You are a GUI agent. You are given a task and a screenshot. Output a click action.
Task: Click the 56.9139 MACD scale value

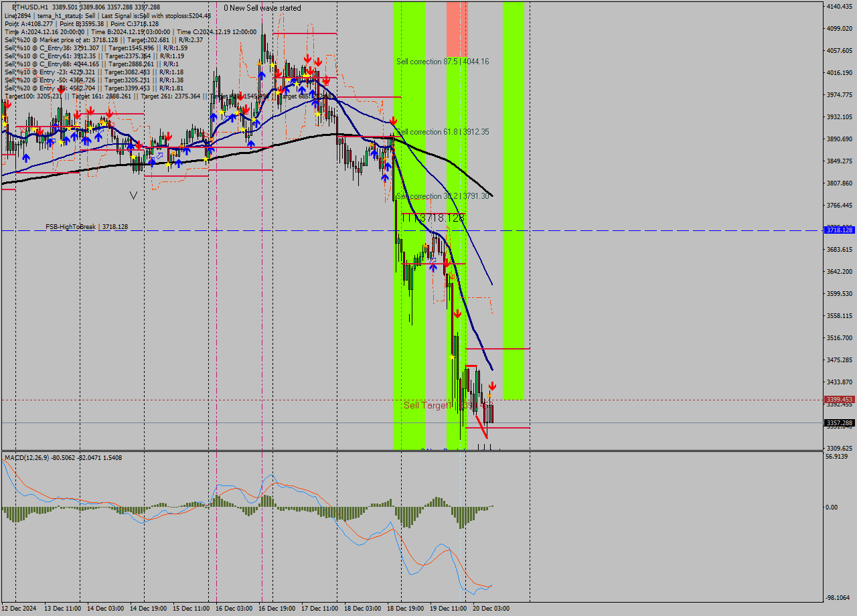click(837, 457)
